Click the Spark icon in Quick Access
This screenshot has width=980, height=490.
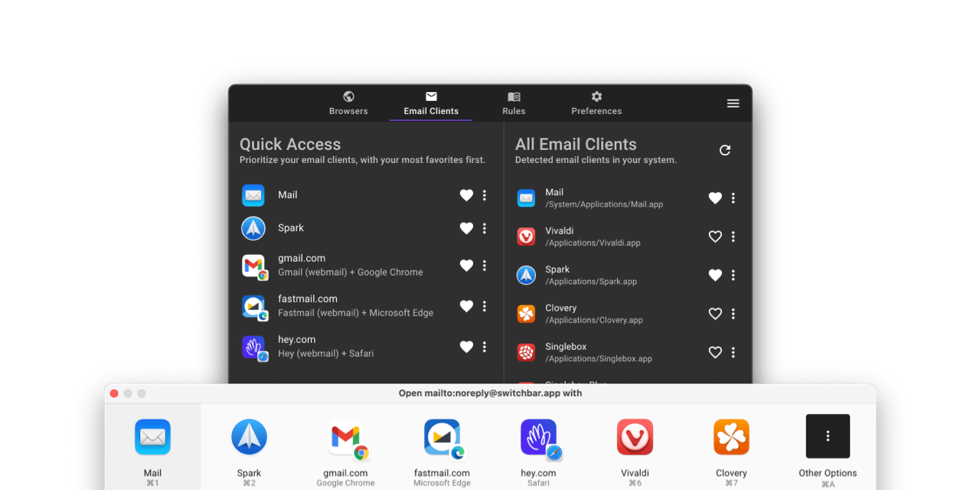coord(253,228)
